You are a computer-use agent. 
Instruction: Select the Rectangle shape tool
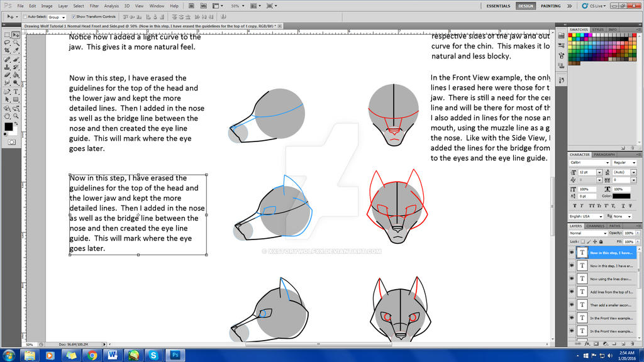click(x=16, y=100)
